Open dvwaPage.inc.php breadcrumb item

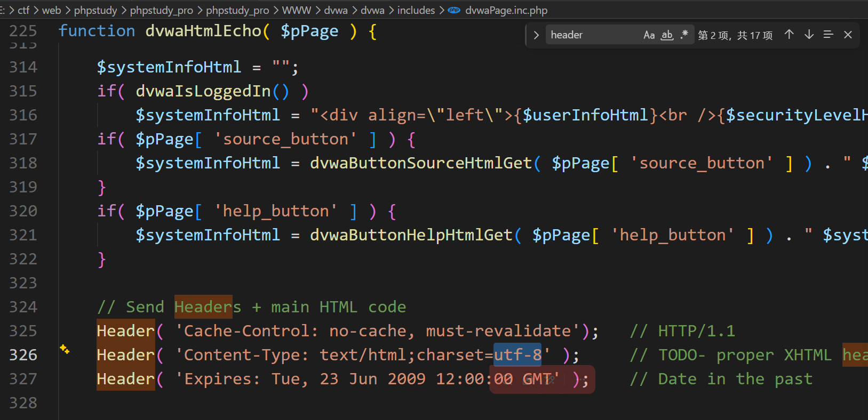[x=506, y=10]
